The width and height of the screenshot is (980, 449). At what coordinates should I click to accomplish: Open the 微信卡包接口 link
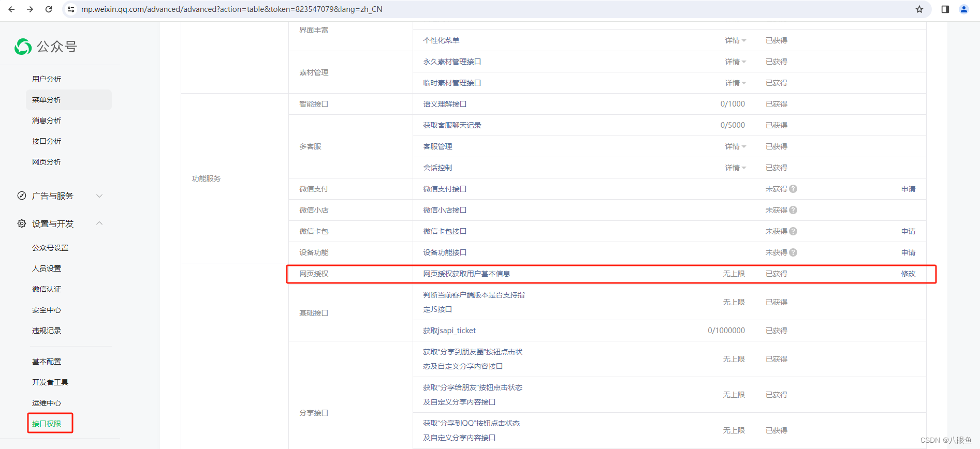(x=445, y=231)
